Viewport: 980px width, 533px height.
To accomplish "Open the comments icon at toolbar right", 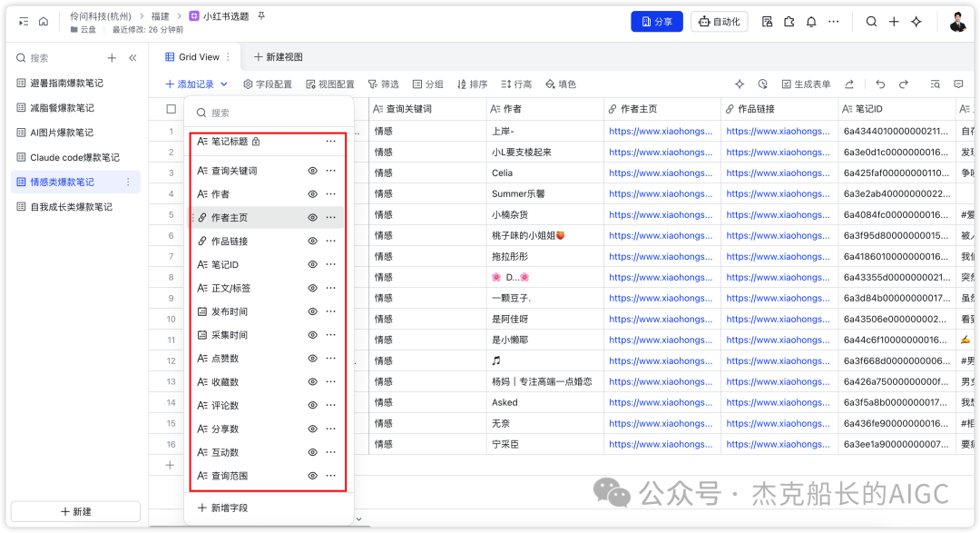I will coord(959,84).
